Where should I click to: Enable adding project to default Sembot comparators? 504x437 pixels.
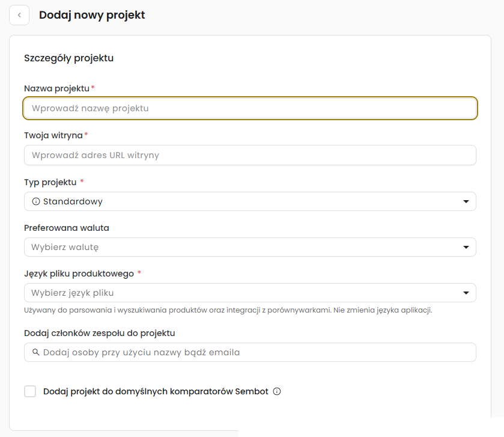(x=30, y=391)
